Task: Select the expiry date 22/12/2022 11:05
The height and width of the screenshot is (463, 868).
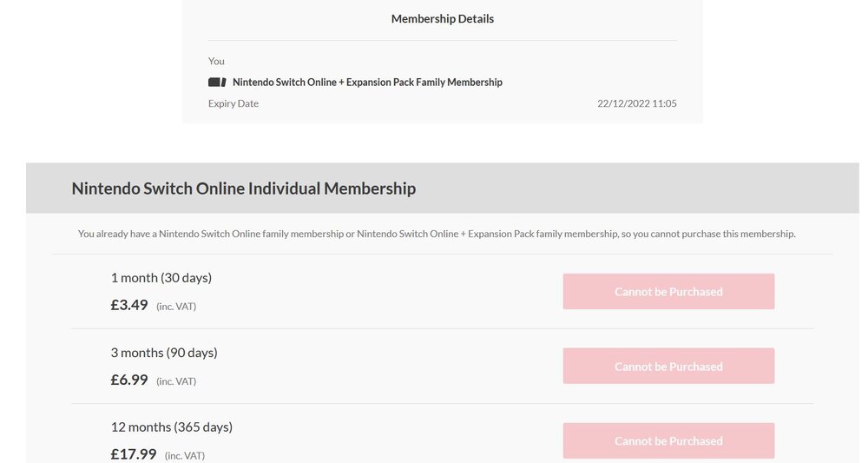Action: coord(636,103)
